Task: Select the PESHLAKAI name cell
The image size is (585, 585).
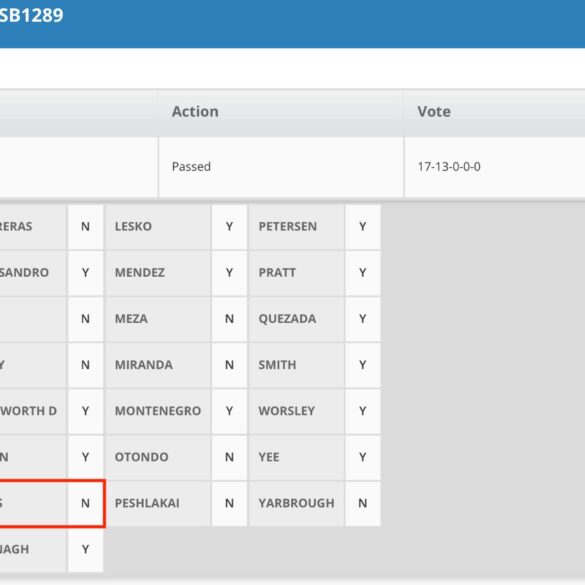Action: [158, 504]
